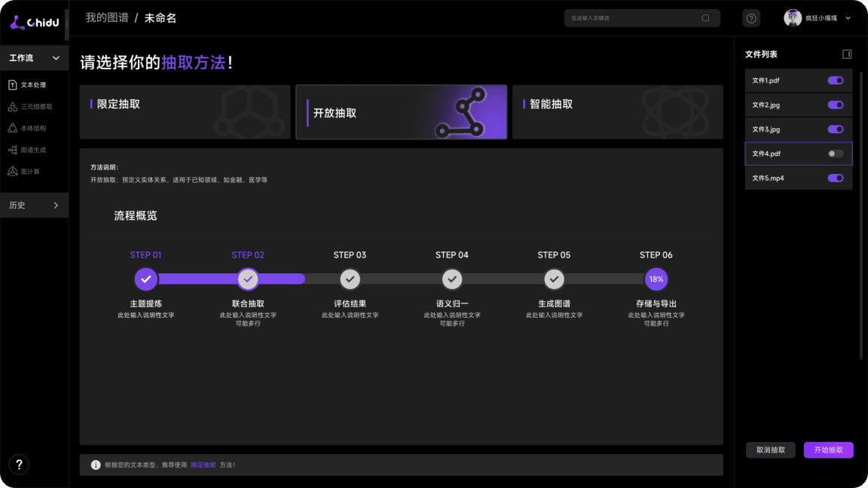The image size is (868, 488).
Task: Click the 开始抽取 button
Action: point(828,450)
